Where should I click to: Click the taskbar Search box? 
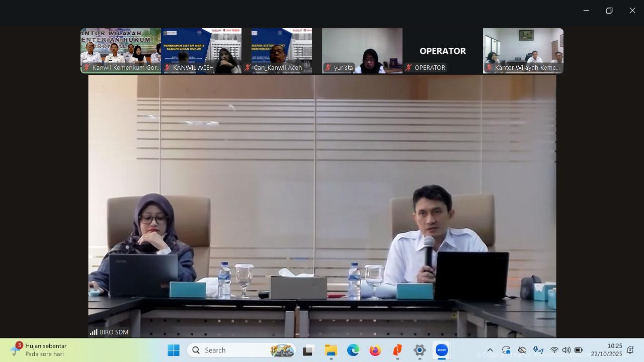pyautogui.click(x=242, y=350)
